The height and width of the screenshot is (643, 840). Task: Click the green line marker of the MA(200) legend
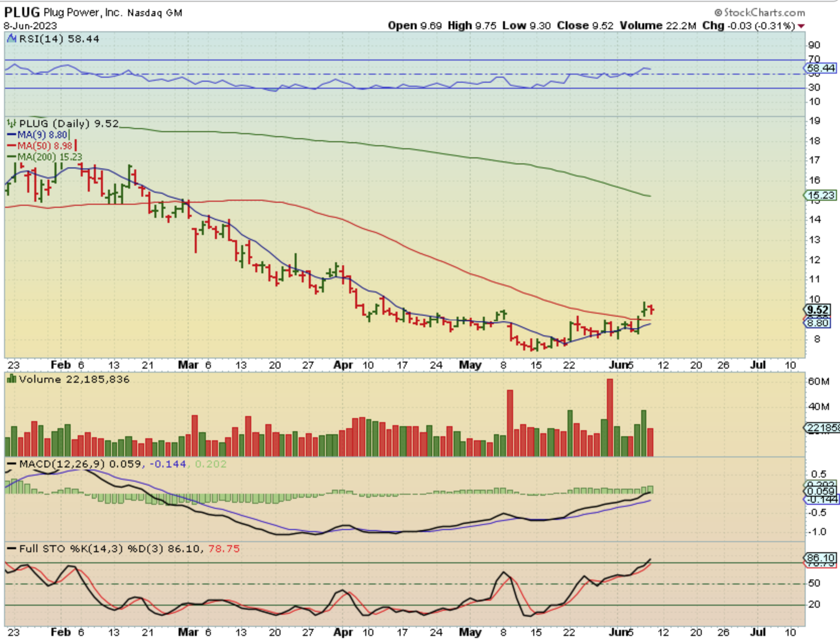[x=12, y=157]
